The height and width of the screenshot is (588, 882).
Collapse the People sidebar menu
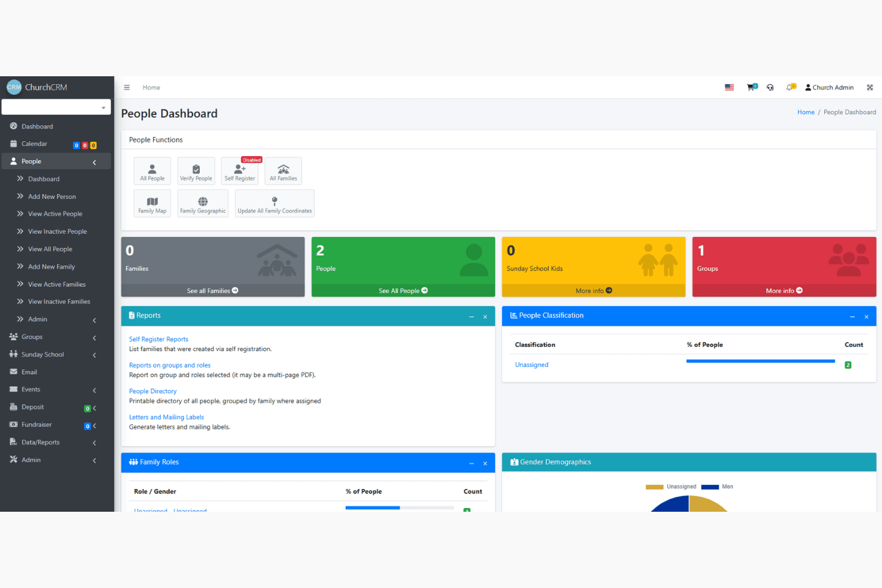[x=56, y=161]
